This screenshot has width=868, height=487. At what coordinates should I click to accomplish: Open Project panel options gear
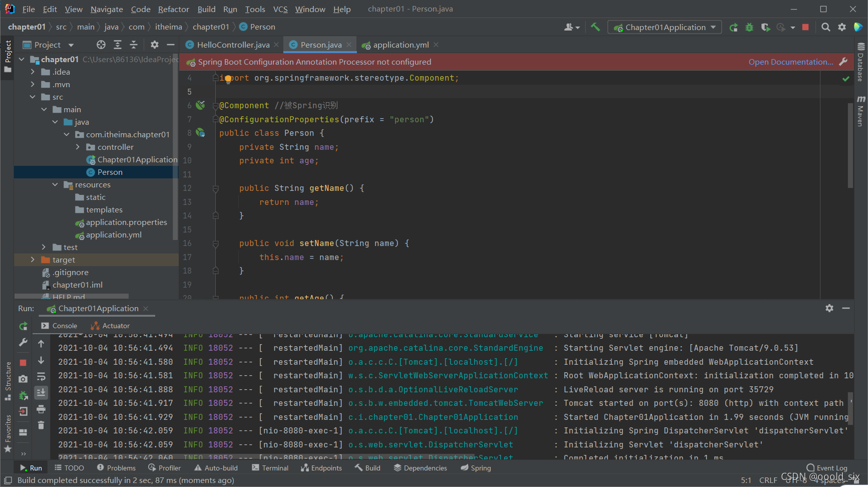click(155, 45)
